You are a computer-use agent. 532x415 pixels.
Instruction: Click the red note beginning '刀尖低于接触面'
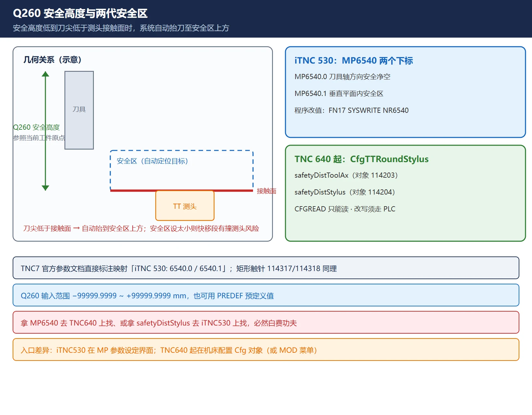(x=141, y=229)
